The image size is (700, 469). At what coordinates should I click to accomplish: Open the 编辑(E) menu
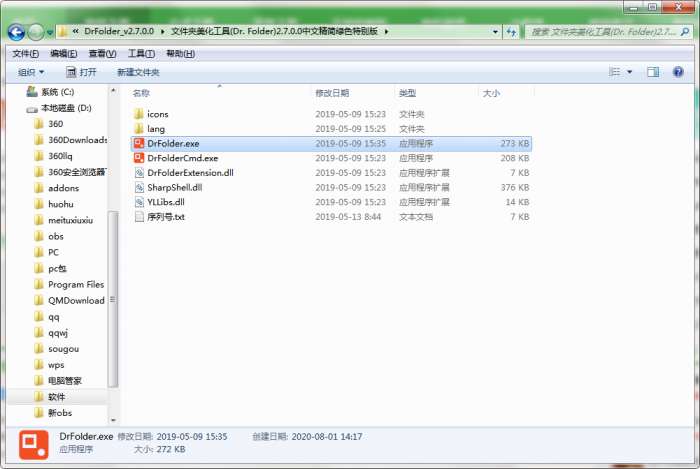tap(63, 54)
